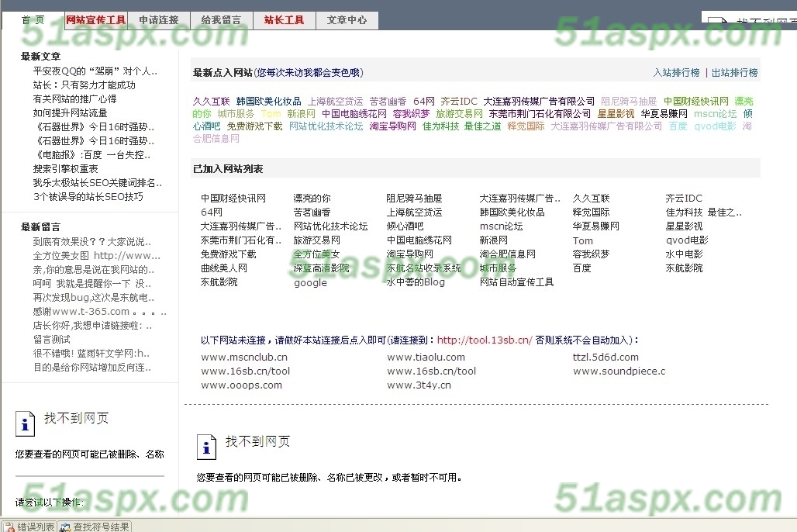Open article 我乐太极站长SEO关键词排名
797x532 pixels.
coord(98,182)
